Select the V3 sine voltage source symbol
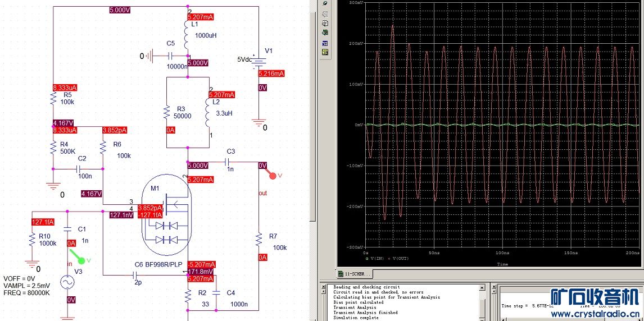This screenshot has height=321, width=644. point(67,282)
